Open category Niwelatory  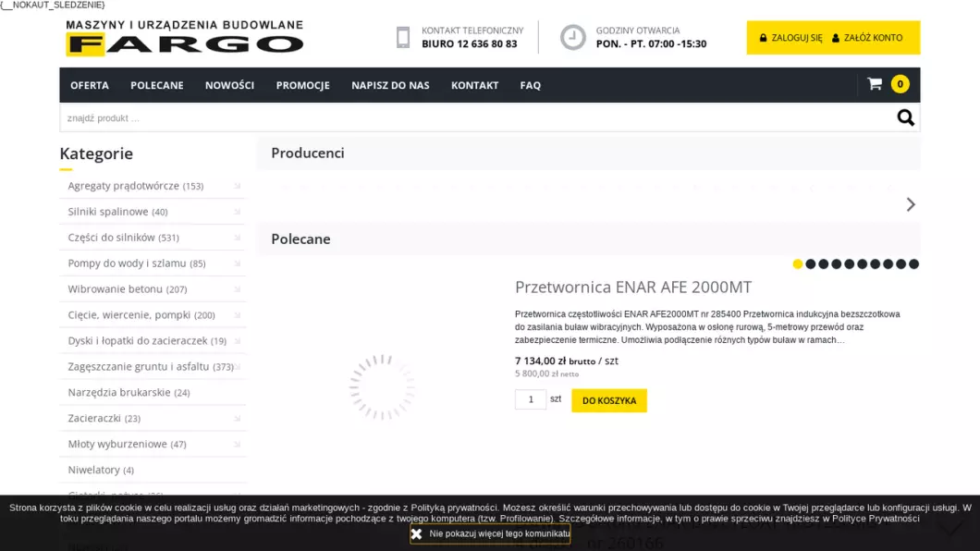101,470
